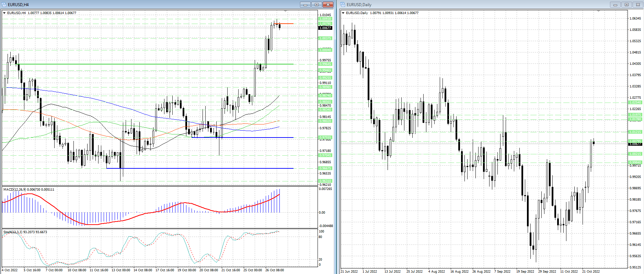Click the chart shift marker on Daily chart

(x=599, y=11)
